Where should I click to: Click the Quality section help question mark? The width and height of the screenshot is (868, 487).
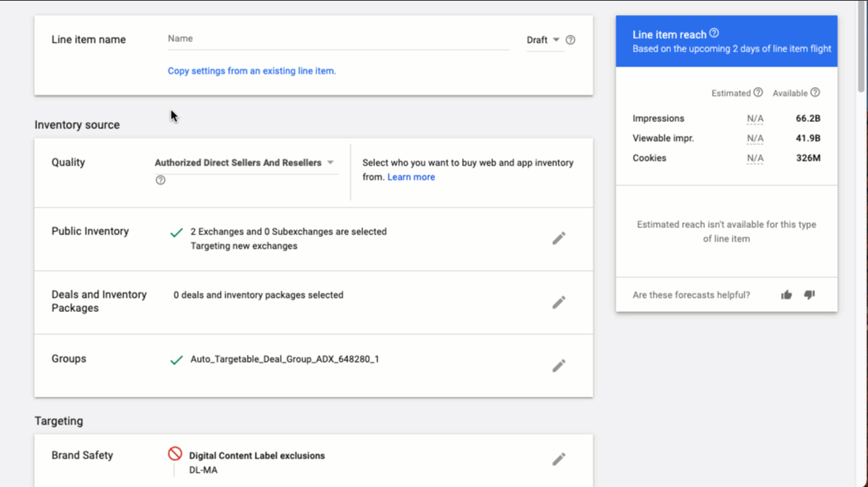click(160, 180)
